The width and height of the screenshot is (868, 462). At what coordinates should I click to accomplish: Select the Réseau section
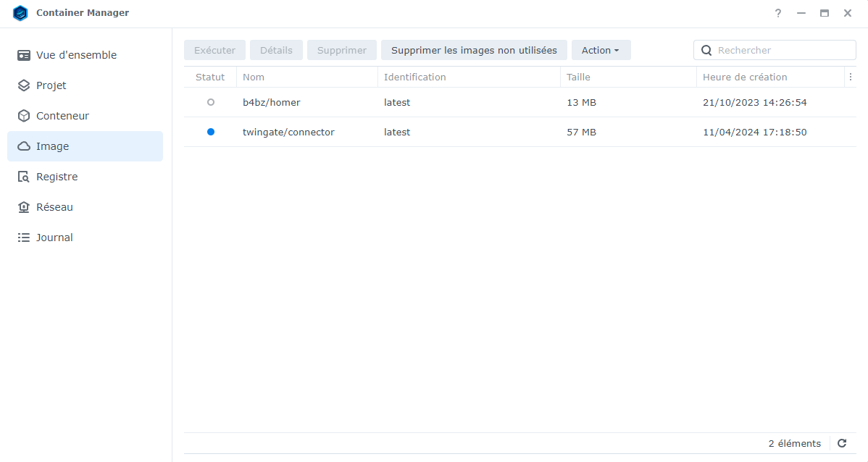pyautogui.click(x=54, y=206)
